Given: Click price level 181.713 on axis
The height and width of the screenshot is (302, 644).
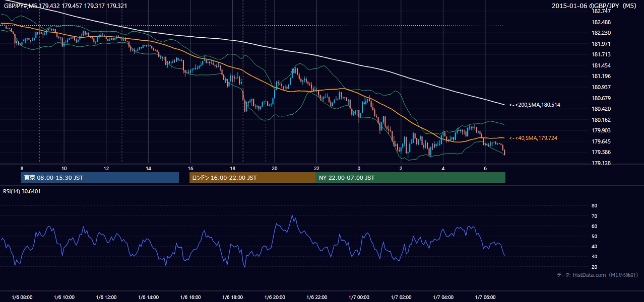Looking at the screenshot, I should tap(601, 54).
